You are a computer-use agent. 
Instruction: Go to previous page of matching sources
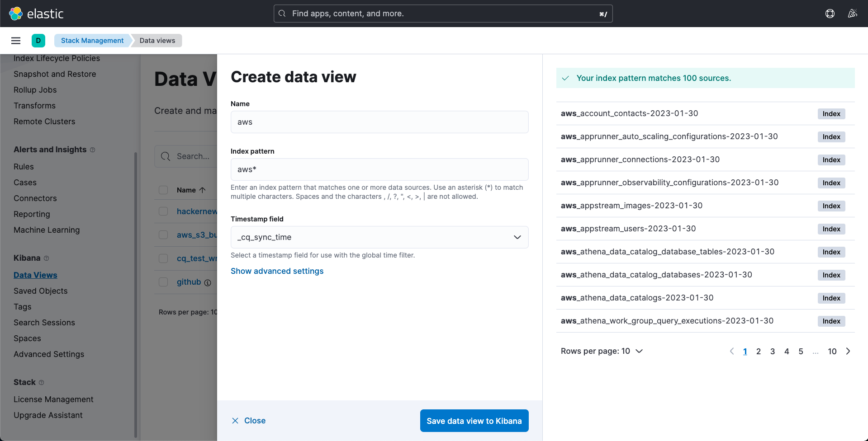731,351
